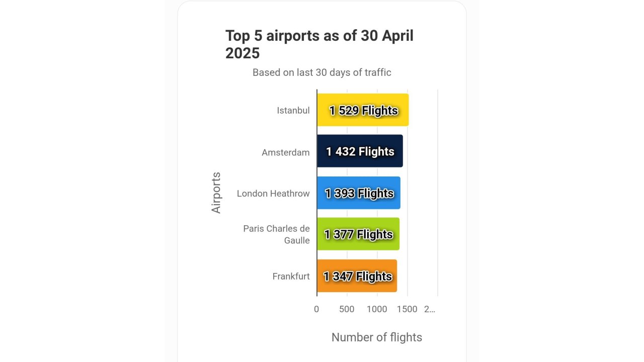The image size is (644, 362).
Task: Click the 'Number of flights' axis title
Action: click(x=376, y=337)
